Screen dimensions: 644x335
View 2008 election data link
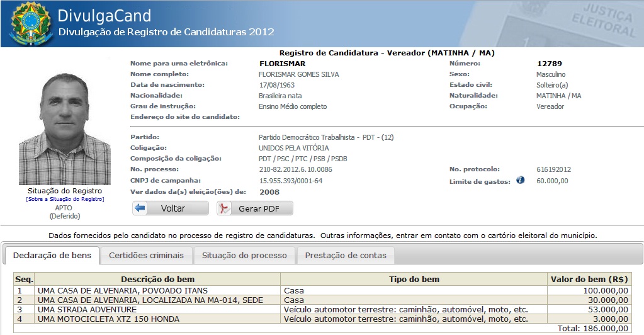tap(269, 191)
